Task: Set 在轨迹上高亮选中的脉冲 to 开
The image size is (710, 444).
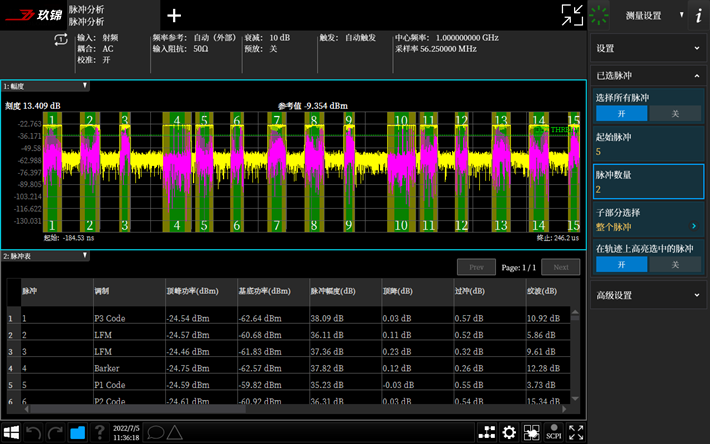Action: pos(621,265)
